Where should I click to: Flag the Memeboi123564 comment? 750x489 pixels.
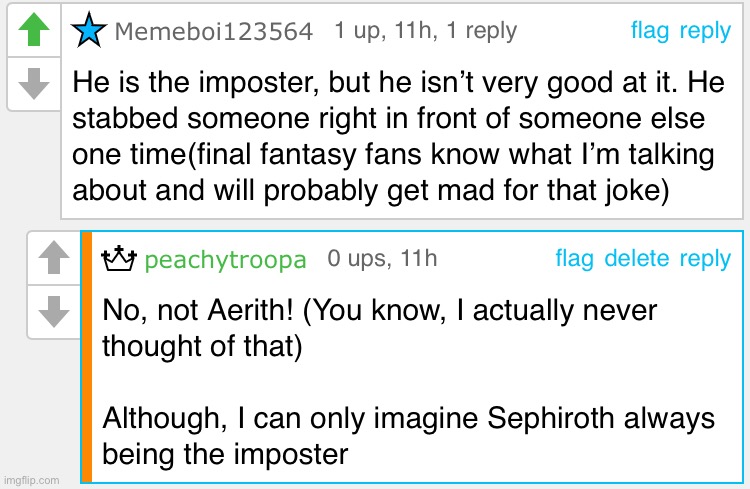(650, 31)
